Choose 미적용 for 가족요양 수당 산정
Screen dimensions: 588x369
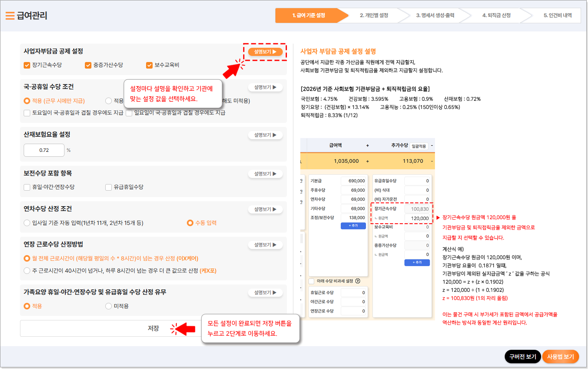click(x=109, y=306)
